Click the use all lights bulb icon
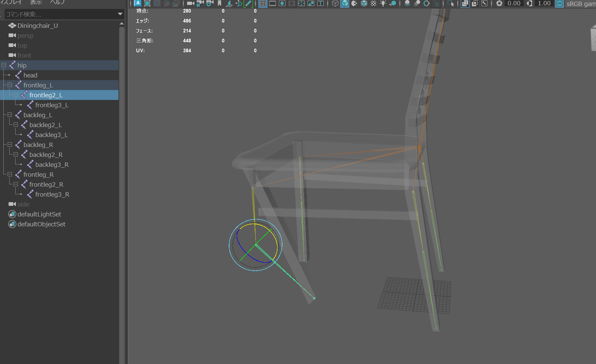The width and height of the screenshot is (596, 364). [x=383, y=3]
